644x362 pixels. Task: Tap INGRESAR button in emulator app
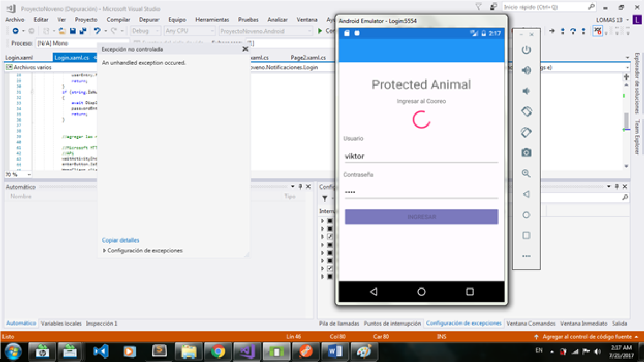pos(421,217)
